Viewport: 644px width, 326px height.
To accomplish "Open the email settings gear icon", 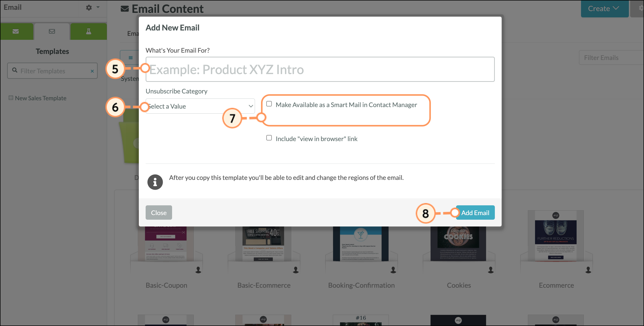I will 89,8.
